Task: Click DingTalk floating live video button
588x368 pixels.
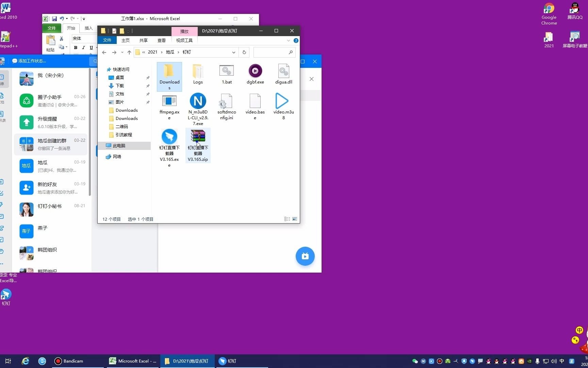Action: pyautogui.click(x=305, y=256)
